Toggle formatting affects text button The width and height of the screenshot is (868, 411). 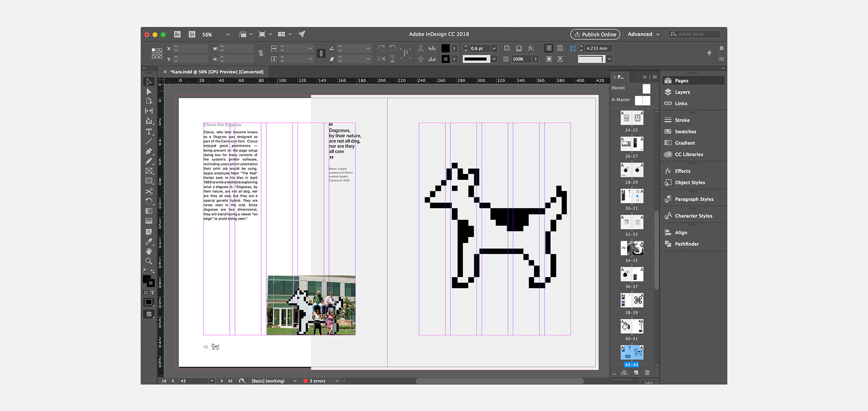[x=153, y=292]
